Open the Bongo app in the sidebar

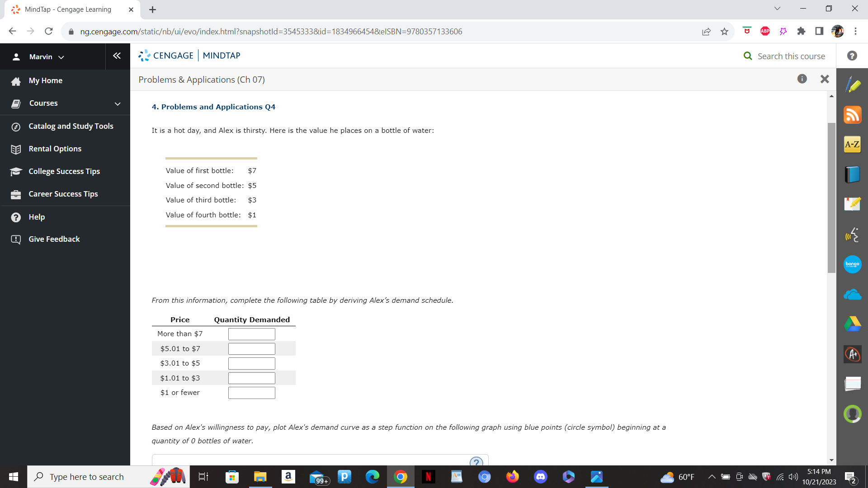coord(853,264)
